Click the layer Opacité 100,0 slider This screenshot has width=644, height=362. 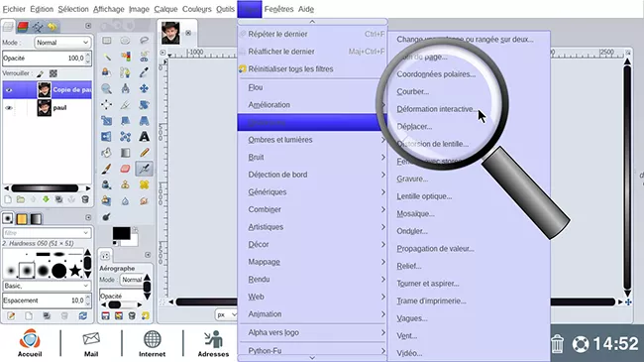click(x=47, y=58)
